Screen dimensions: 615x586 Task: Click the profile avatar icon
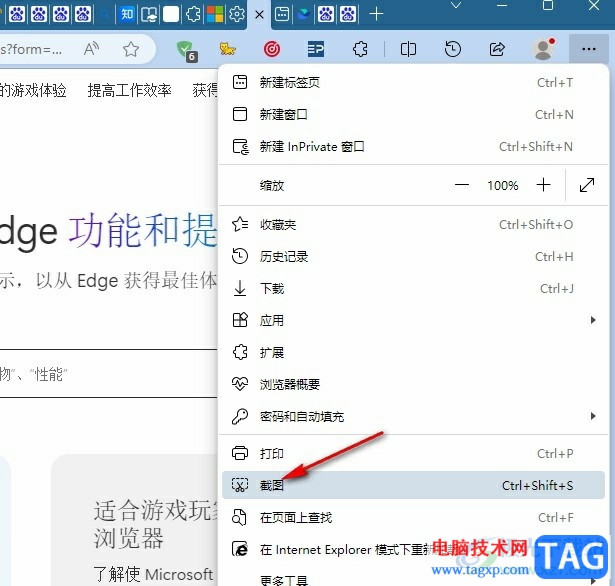pyautogui.click(x=544, y=49)
